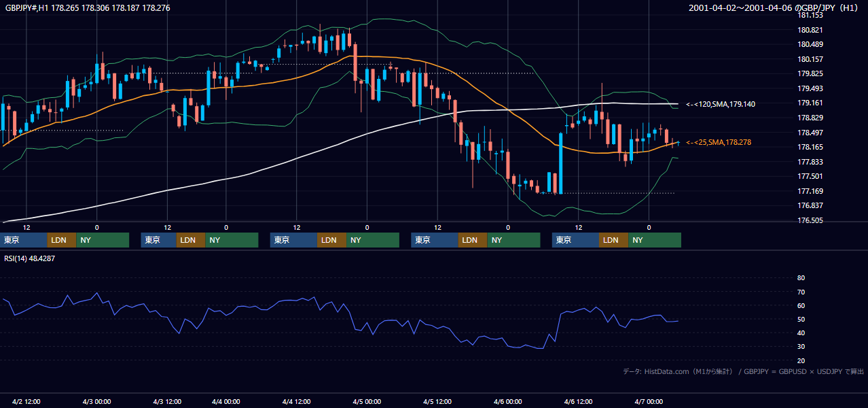The height and width of the screenshot is (408, 868).
Task: Click RSI scale level 30
Action: (x=801, y=347)
